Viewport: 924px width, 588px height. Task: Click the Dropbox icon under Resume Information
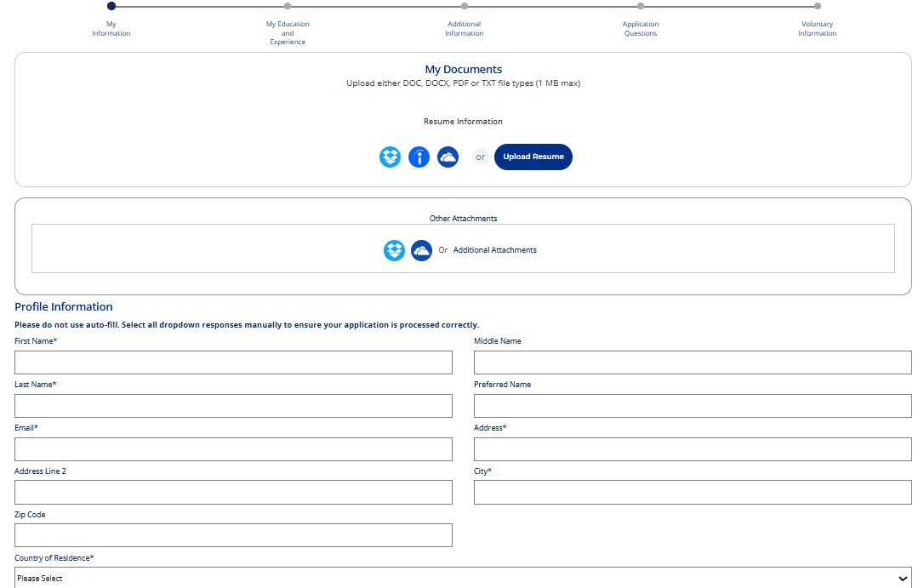[x=390, y=157]
